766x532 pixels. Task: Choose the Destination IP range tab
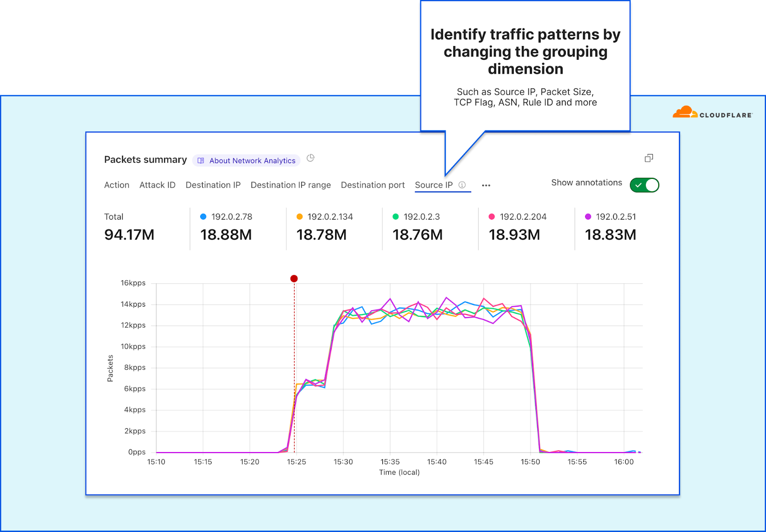point(291,185)
